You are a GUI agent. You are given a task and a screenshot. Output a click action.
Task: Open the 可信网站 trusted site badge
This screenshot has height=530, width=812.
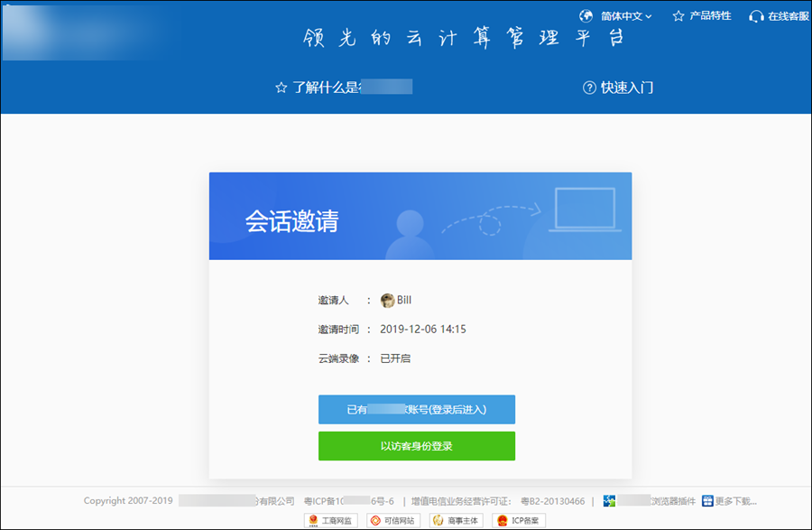pyautogui.click(x=393, y=520)
